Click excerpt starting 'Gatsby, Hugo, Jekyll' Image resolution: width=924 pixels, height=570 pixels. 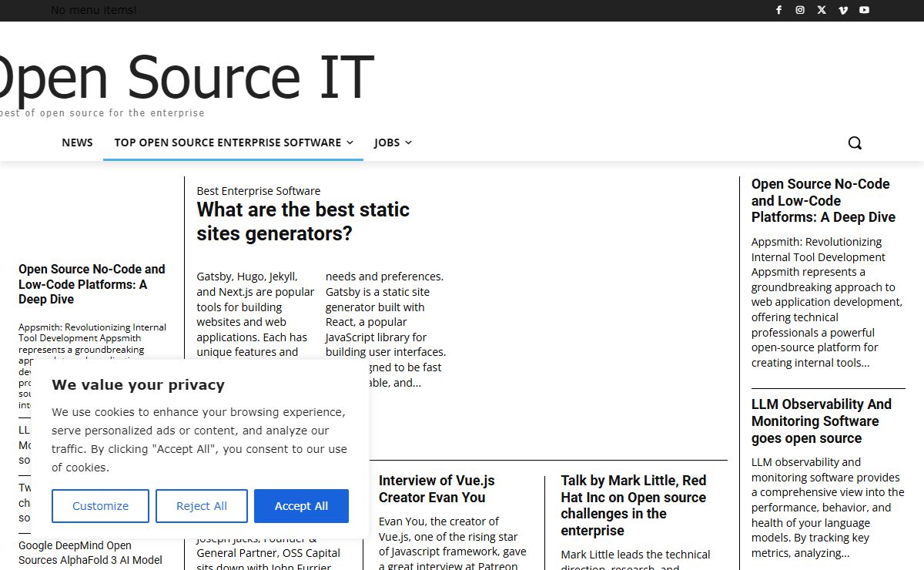(321, 330)
